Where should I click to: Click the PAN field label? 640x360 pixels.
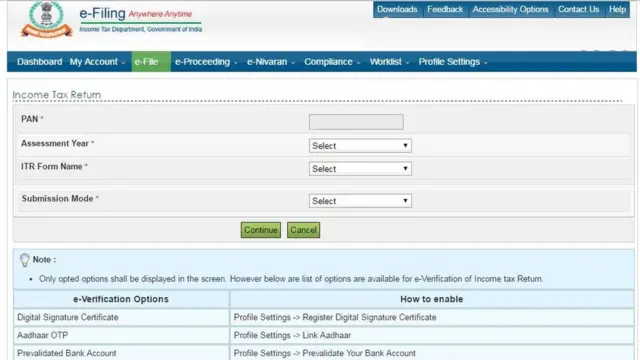click(x=29, y=119)
